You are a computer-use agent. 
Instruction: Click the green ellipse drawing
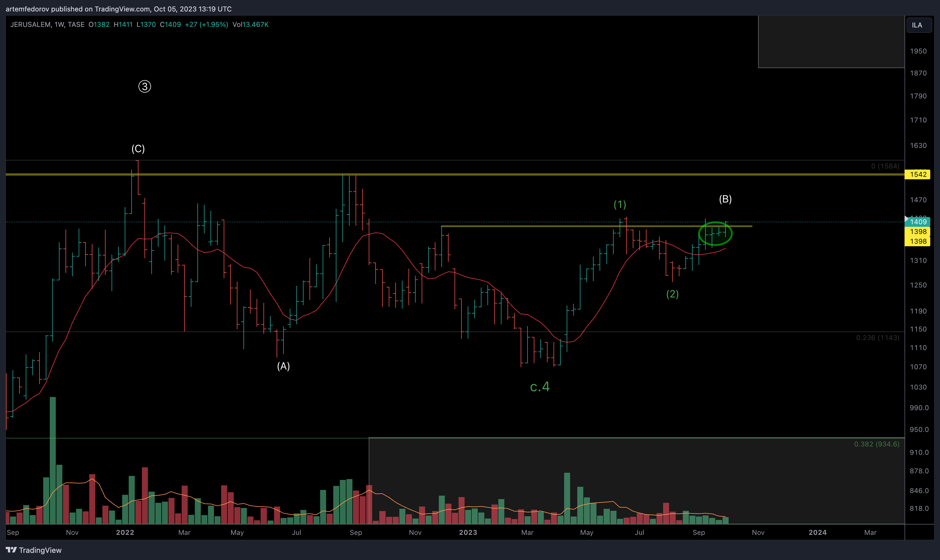coord(715,234)
